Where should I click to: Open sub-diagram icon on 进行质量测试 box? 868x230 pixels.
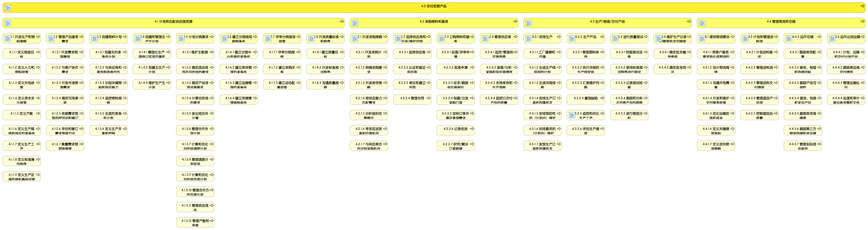pyautogui.click(x=615, y=38)
